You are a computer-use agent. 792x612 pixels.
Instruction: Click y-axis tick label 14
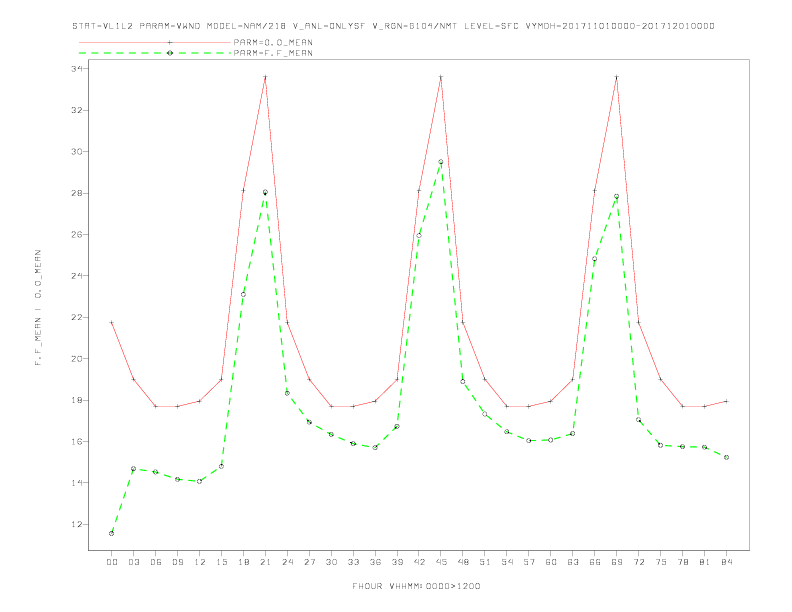77,483
